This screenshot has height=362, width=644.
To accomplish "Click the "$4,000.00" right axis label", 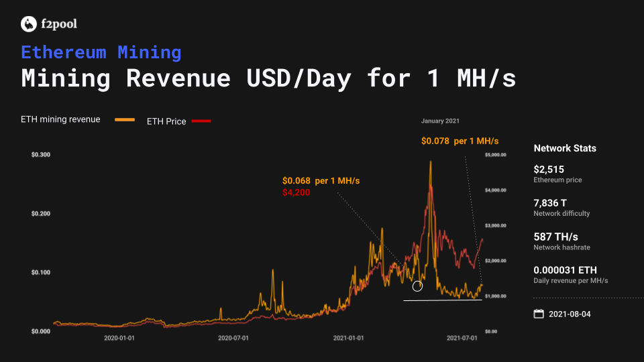I will 495,190.
